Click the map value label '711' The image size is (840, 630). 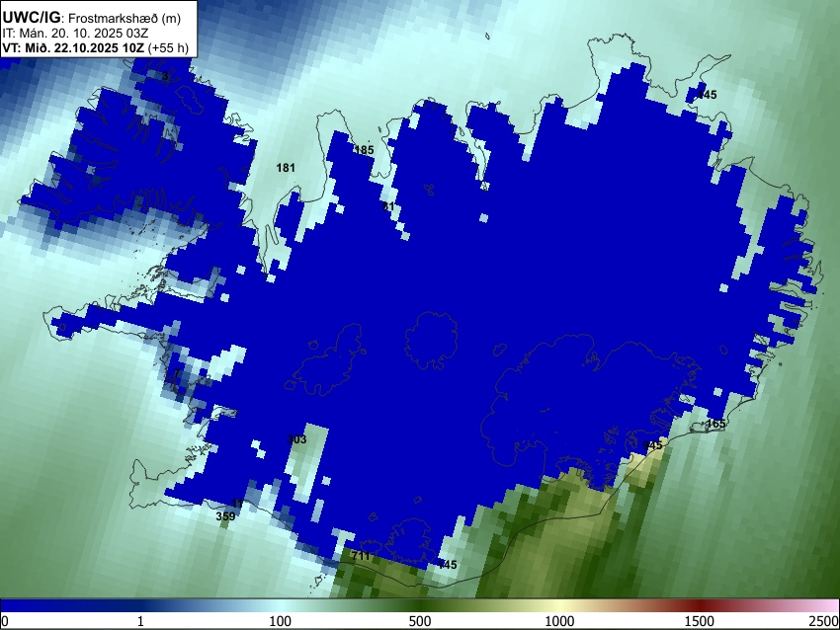pos(361,556)
